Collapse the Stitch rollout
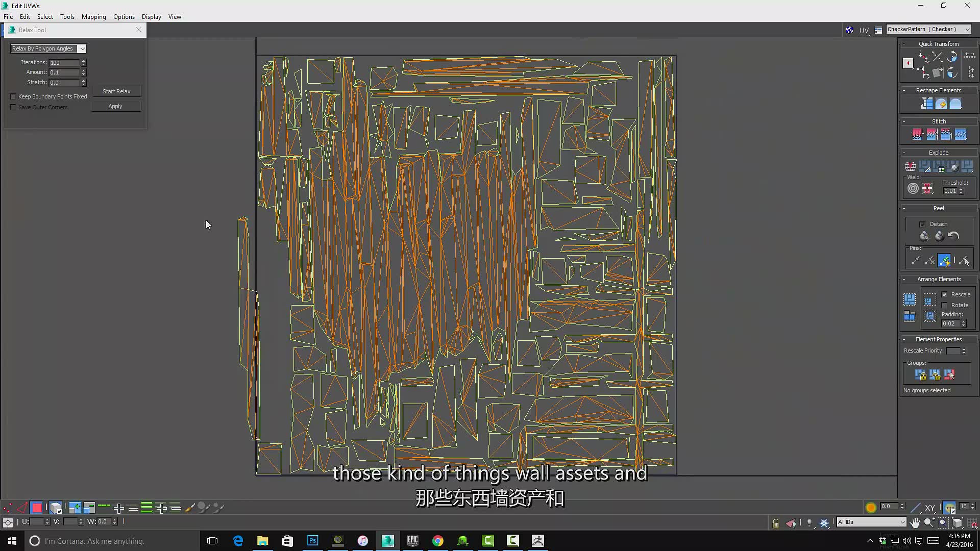The image size is (980, 551). click(904, 121)
